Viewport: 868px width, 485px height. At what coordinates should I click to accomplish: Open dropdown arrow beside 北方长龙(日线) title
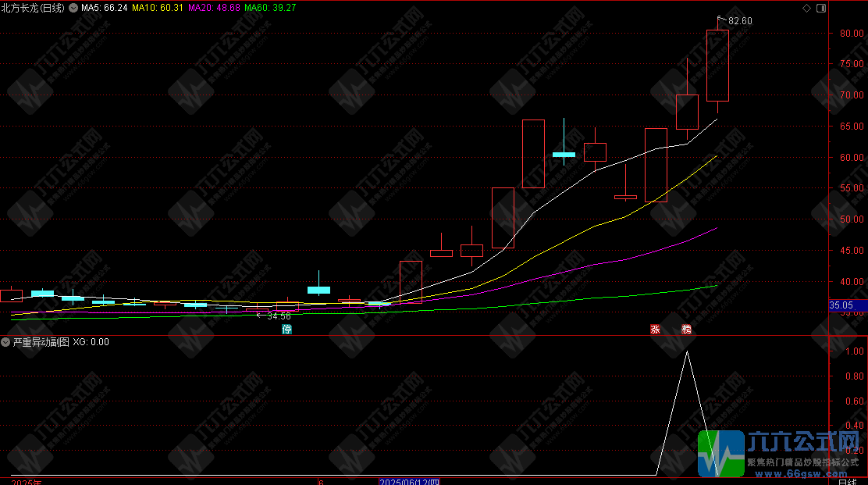point(74,8)
